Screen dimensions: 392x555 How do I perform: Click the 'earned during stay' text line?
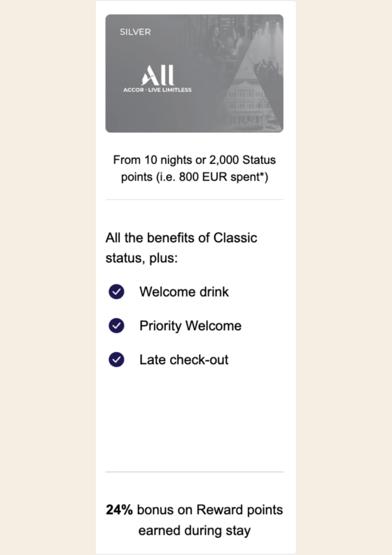point(194,530)
